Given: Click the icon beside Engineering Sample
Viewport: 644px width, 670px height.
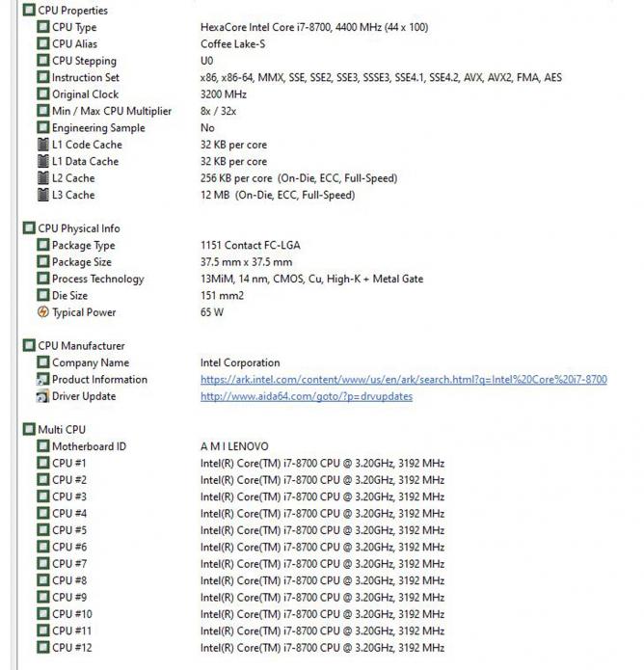Looking at the screenshot, I should 43,127.
